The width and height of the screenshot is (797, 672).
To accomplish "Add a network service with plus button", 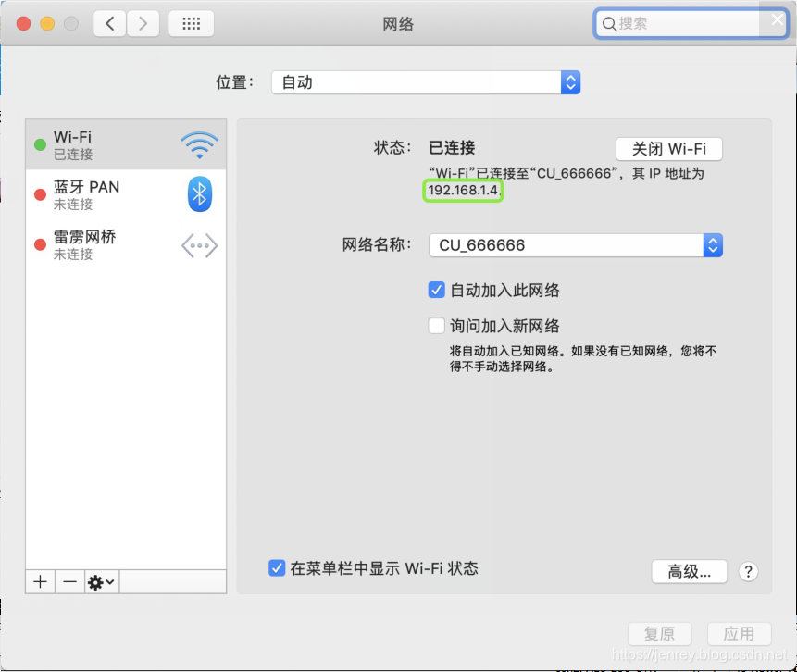I will [40, 581].
